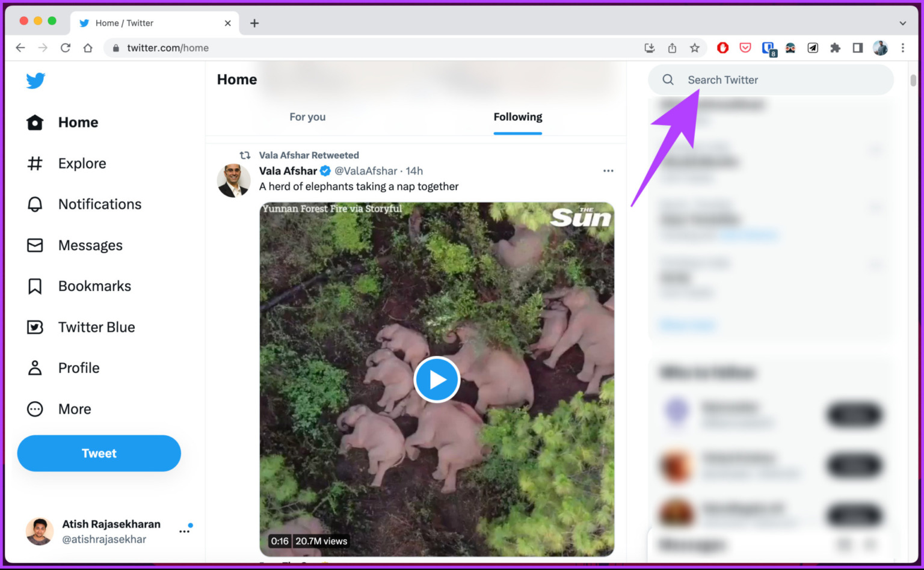Play the elephant video
924x570 pixels.
tap(437, 379)
